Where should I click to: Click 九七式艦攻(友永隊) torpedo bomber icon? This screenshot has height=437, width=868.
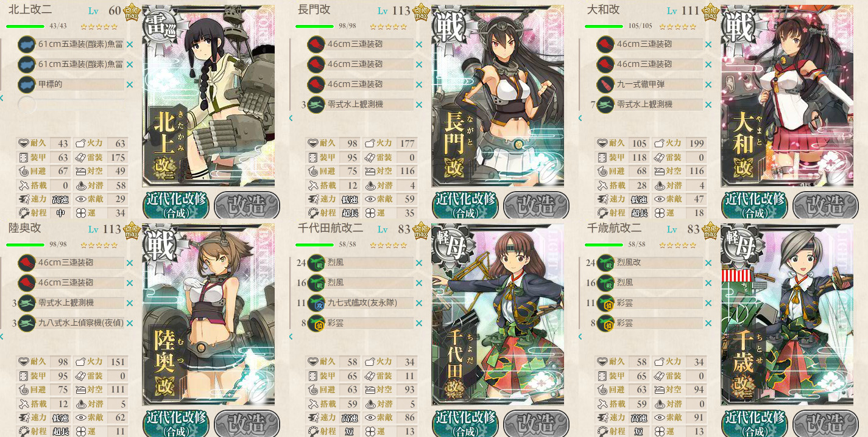316,302
